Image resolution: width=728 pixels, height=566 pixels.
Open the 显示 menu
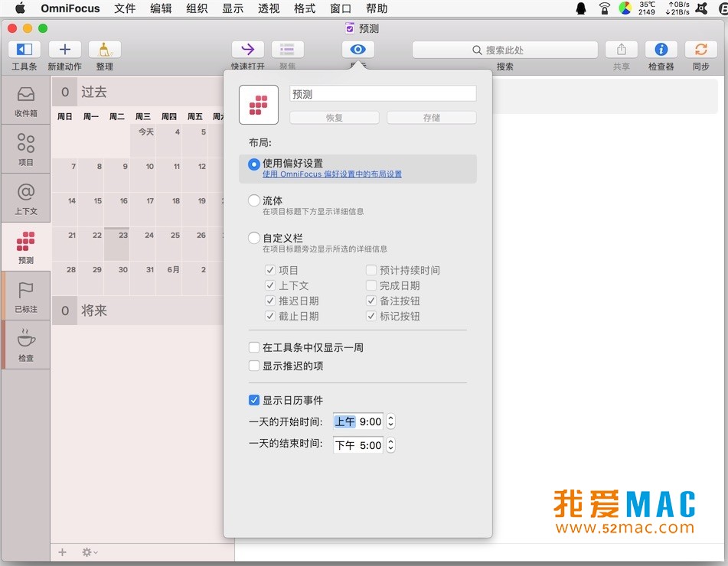[x=233, y=8]
